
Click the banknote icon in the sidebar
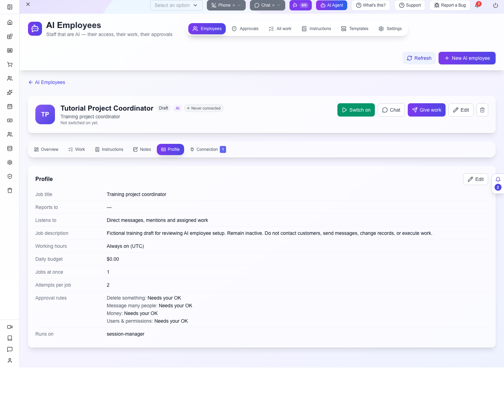point(10,120)
